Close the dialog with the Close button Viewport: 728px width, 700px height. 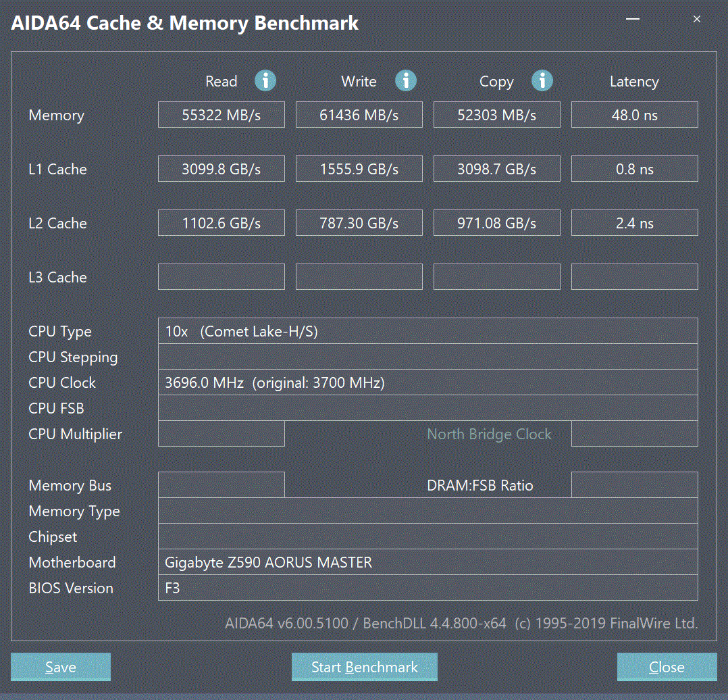coord(667,667)
